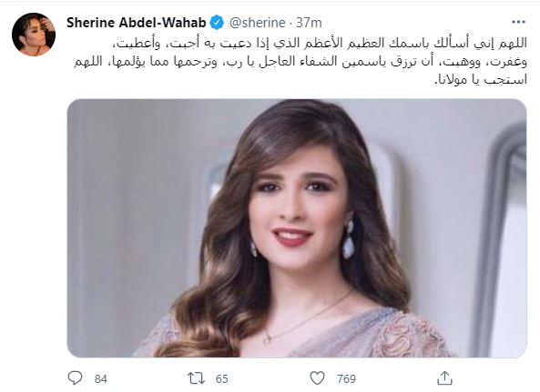Click the third line of Arabic tweet text
Image resolution: width=540 pixels, height=392 pixels.
click(x=481, y=80)
